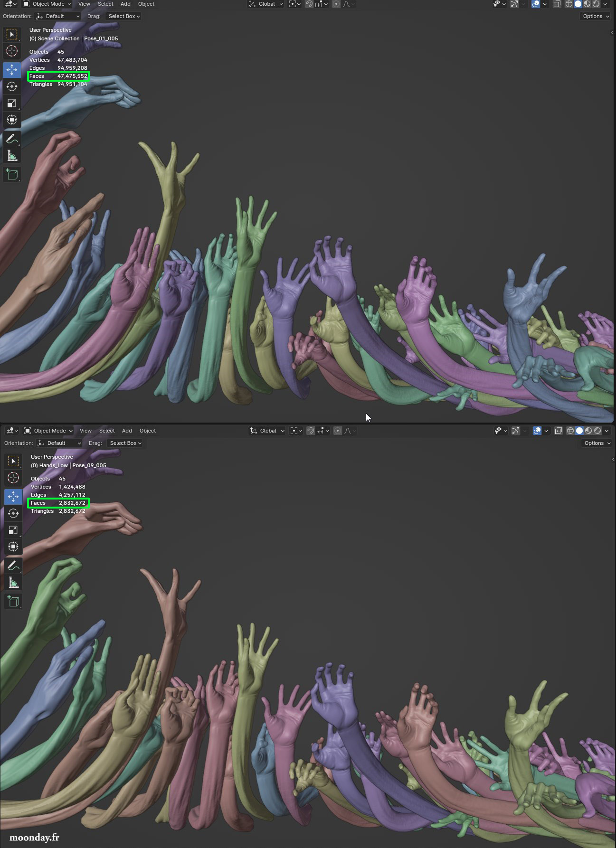
Task: Switch top viewport to solid shading
Action: [578, 4]
